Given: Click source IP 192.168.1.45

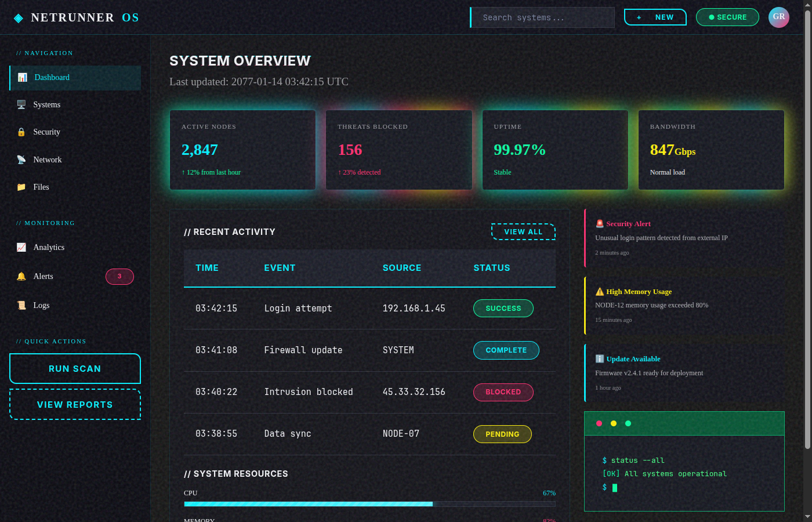Looking at the screenshot, I should [x=414, y=309].
